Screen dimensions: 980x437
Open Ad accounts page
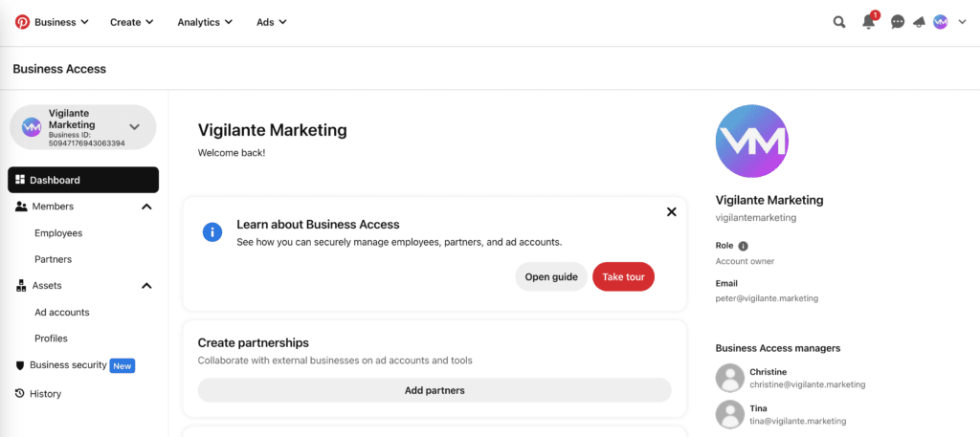click(62, 312)
